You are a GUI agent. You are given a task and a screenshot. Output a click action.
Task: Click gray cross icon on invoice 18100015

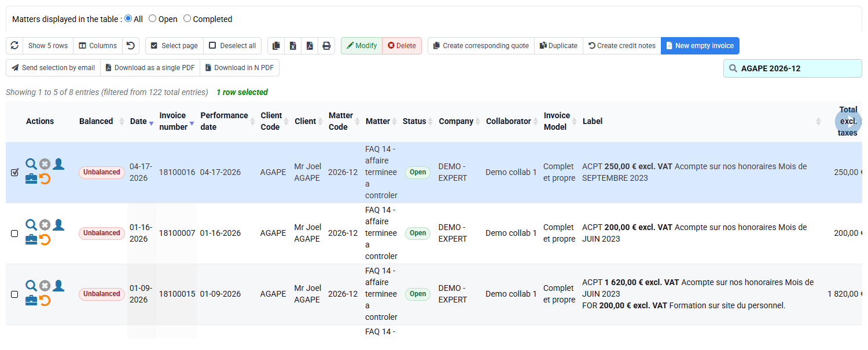pyautogui.click(x=45, y=286)
